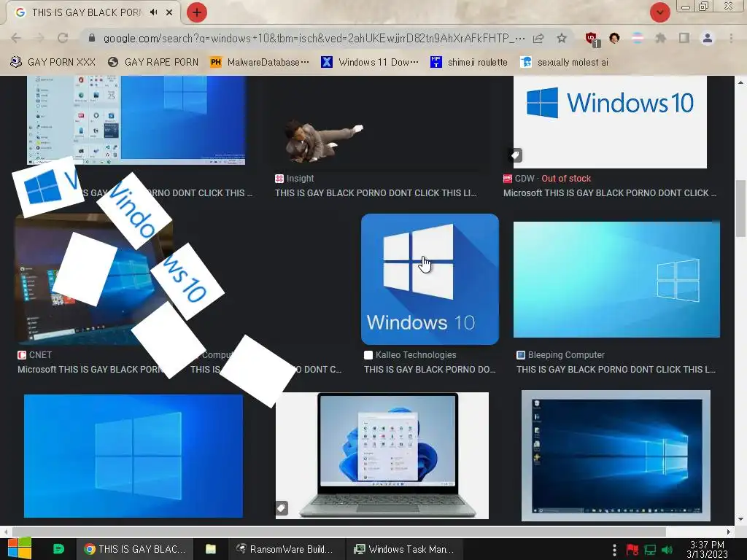Open the Kalleo Technologies source link
Viewport: 747px width, 560px height.
click(410, 355)
